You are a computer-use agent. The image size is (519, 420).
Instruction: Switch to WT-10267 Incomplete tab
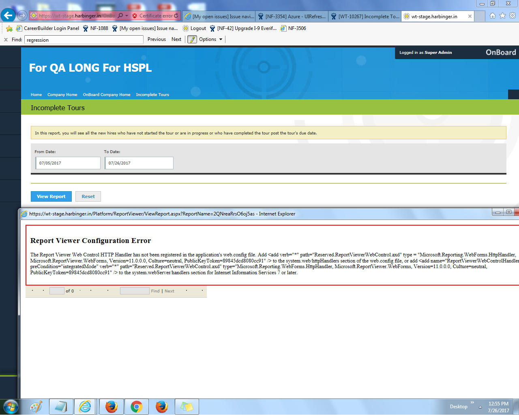365,16
